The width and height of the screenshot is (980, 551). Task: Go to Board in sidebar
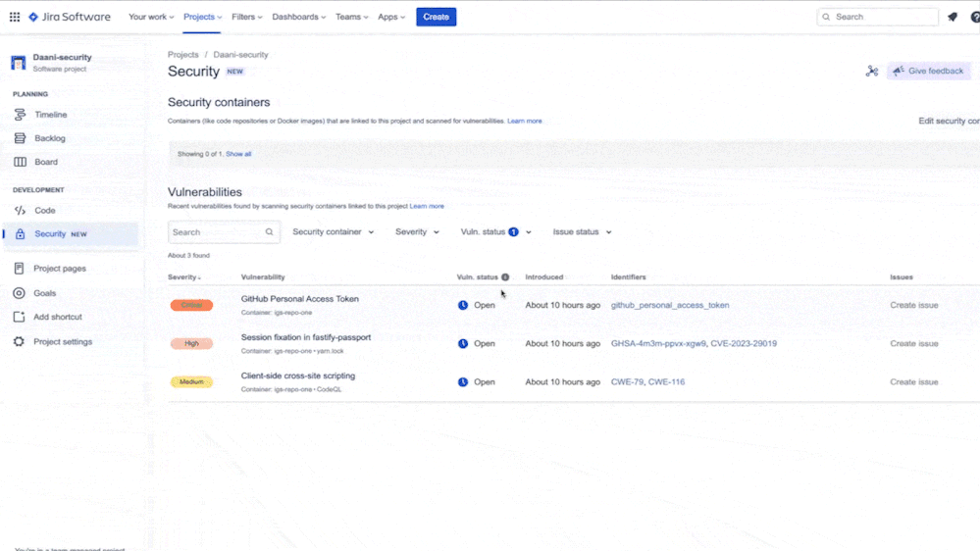[46, 162]
